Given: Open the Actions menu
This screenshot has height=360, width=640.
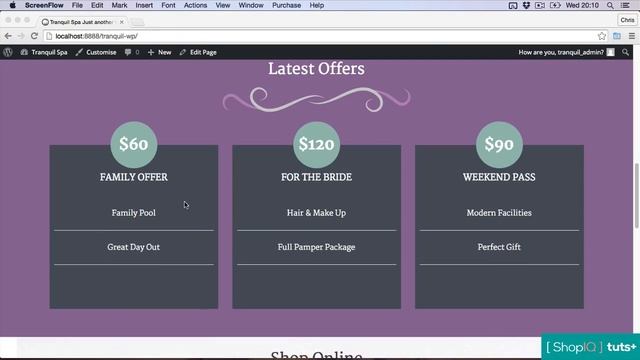Looking at the screenshot, I should (x=195, y=5).
